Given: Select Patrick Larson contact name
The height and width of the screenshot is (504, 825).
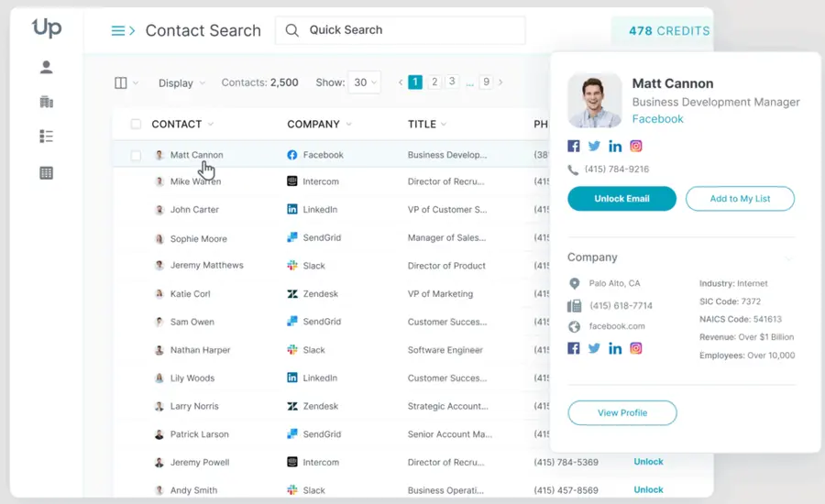Looking at the screenshot, I should click(200, 434).
